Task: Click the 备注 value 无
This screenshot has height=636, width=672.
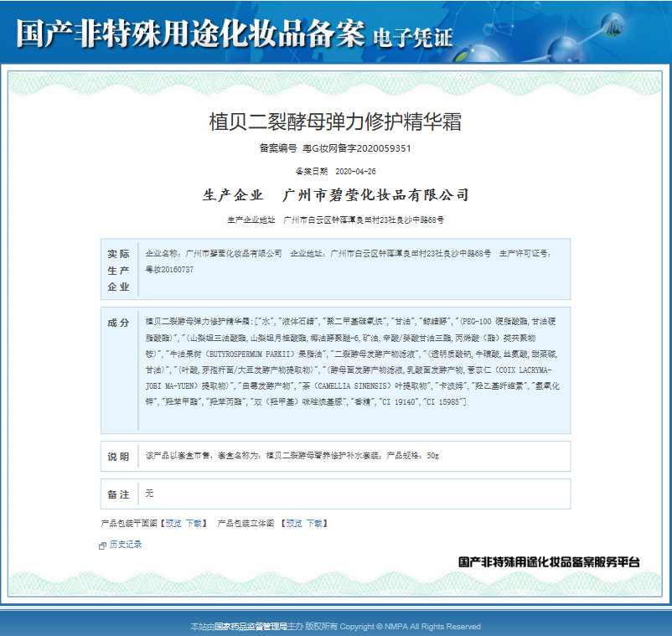Action: pyautogui.click(x=149, y=494)
